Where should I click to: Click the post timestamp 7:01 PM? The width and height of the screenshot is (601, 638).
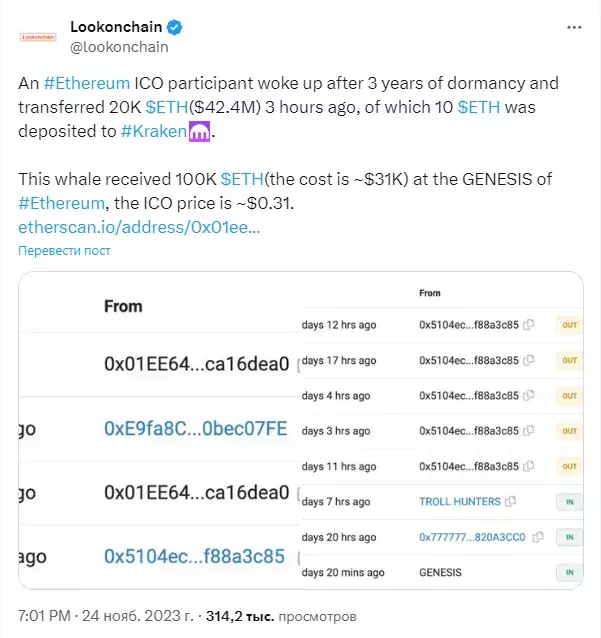[44, 616]
